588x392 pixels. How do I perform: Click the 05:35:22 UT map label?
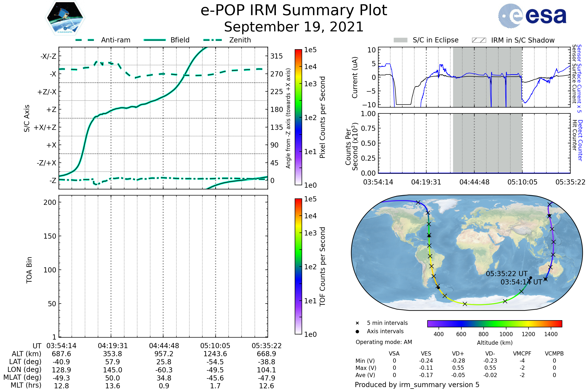[506, 274]
